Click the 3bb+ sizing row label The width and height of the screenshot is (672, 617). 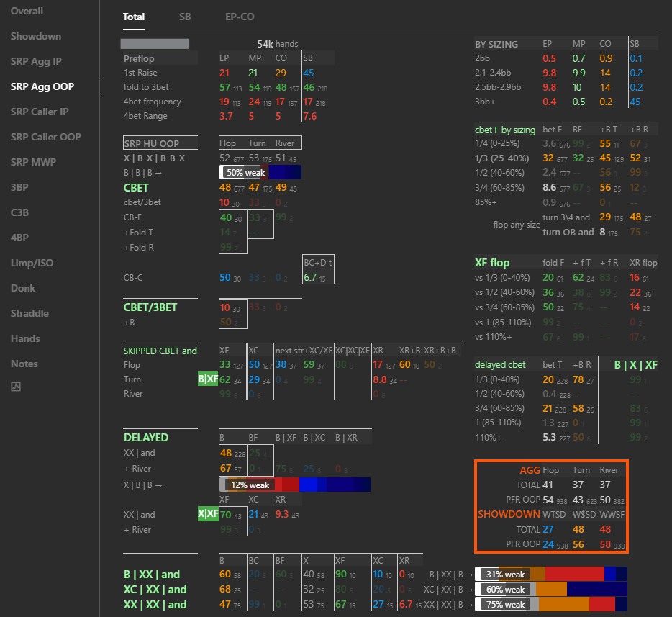coord(485,102)
